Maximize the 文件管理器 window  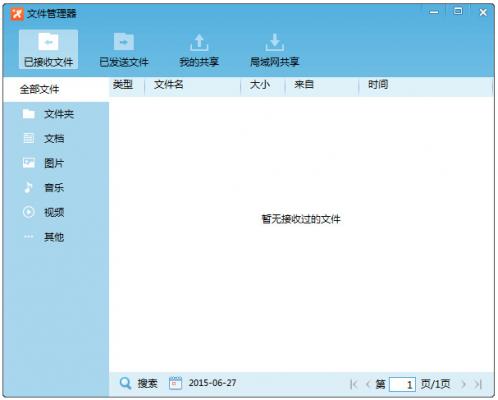(458, 11)
